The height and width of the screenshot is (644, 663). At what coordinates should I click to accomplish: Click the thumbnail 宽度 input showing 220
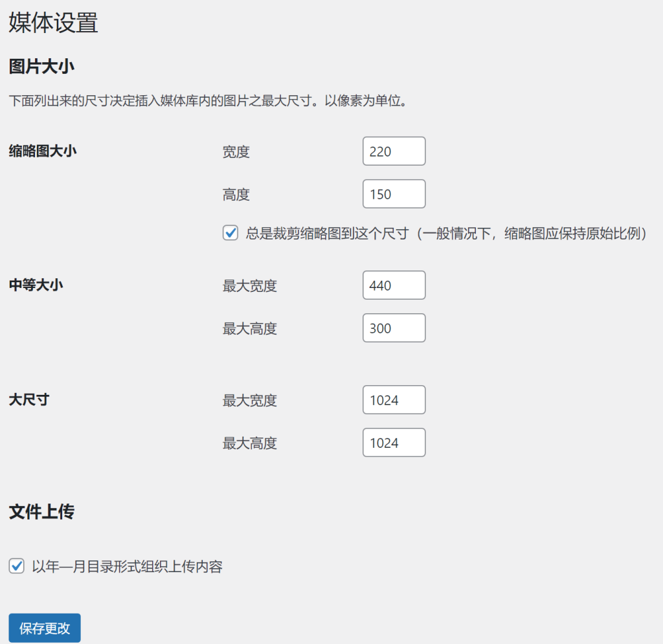click(394, 151)
